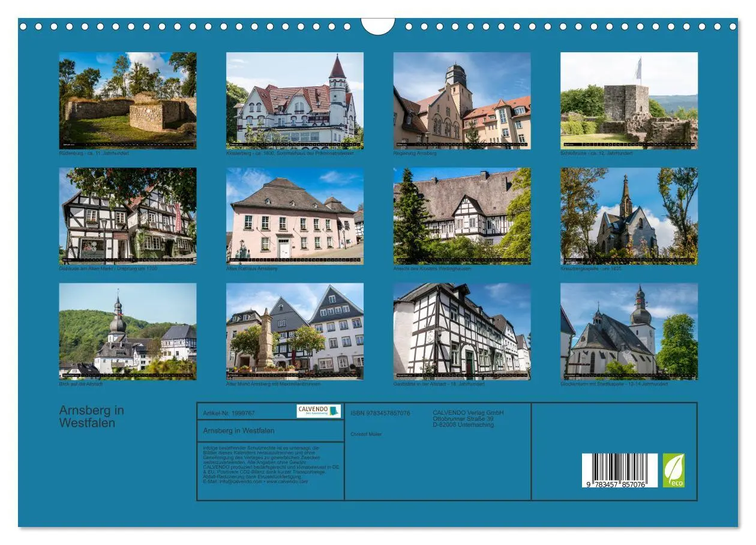This screenshot has height=545, width=756.
Task: Click caption 'Regierung Arnsberg'
Action: tap(415, 153)
